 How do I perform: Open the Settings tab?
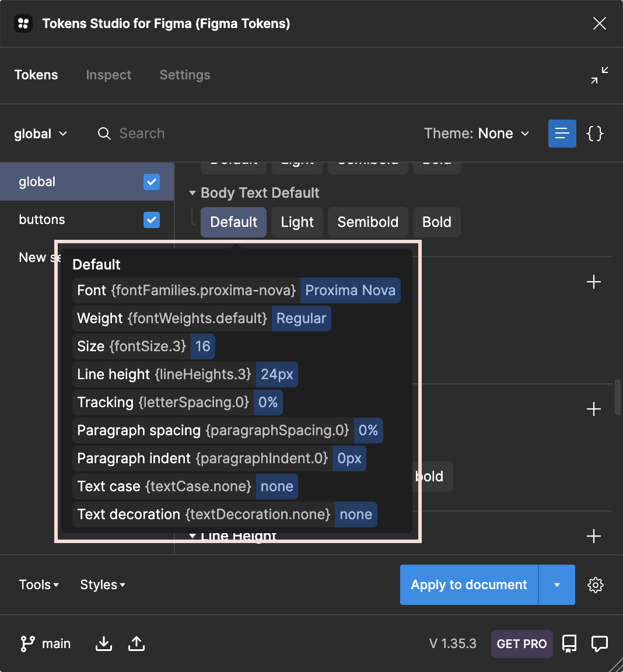(185, 75)
